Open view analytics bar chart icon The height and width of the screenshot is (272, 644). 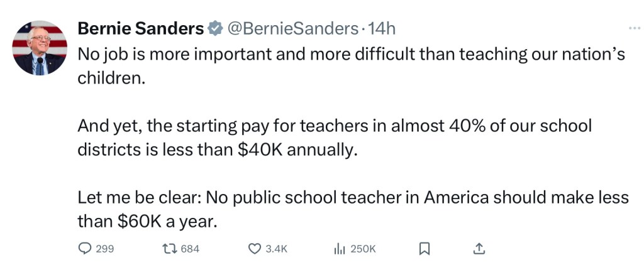point(339,249)
